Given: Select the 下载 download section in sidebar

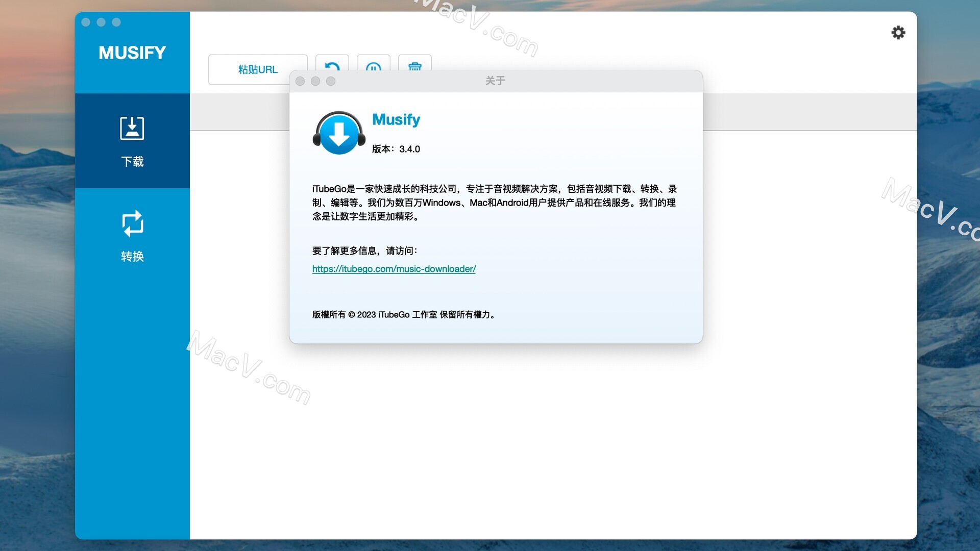Looking at the screenshot, I should pyautogui.click(x=132, y=141).
